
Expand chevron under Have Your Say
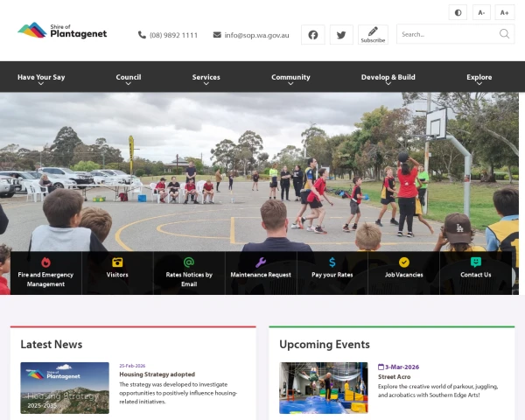click(41, 84)
